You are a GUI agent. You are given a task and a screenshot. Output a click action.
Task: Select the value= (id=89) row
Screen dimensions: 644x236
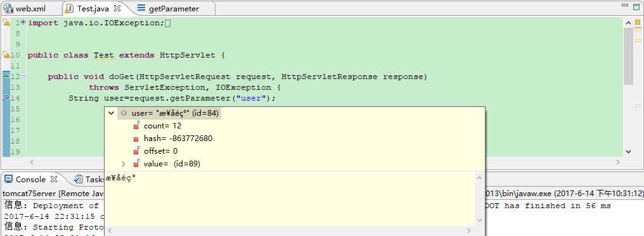point(172,164)
